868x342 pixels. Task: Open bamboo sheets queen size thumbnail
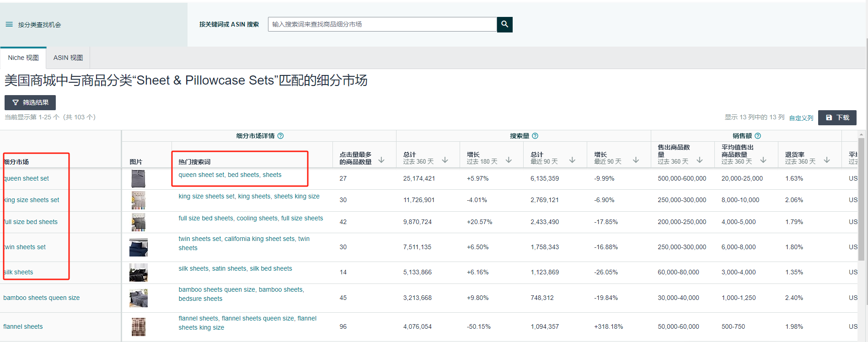pos(139,298)
